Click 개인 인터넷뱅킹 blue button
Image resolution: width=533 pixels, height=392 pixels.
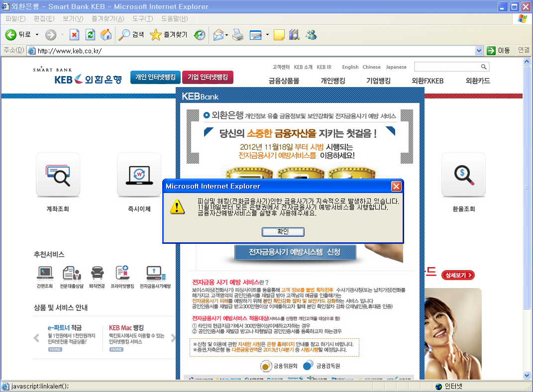(x=155, y=77)
